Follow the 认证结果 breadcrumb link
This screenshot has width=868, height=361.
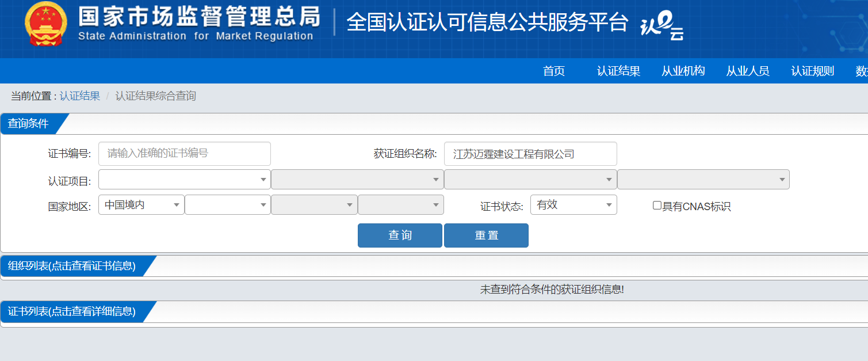tap(80, 96)
